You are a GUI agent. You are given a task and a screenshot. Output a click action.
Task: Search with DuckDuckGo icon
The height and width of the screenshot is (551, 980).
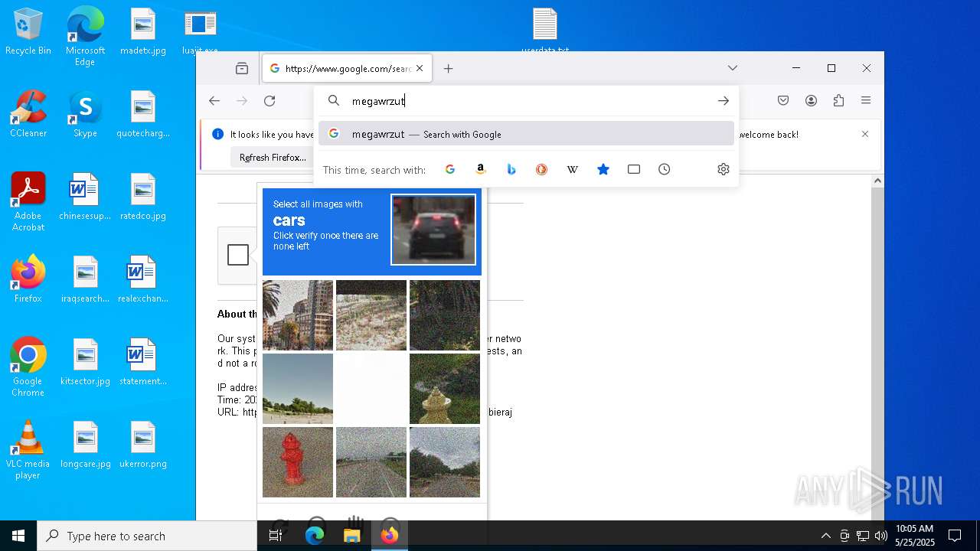[x=542, y=169]
